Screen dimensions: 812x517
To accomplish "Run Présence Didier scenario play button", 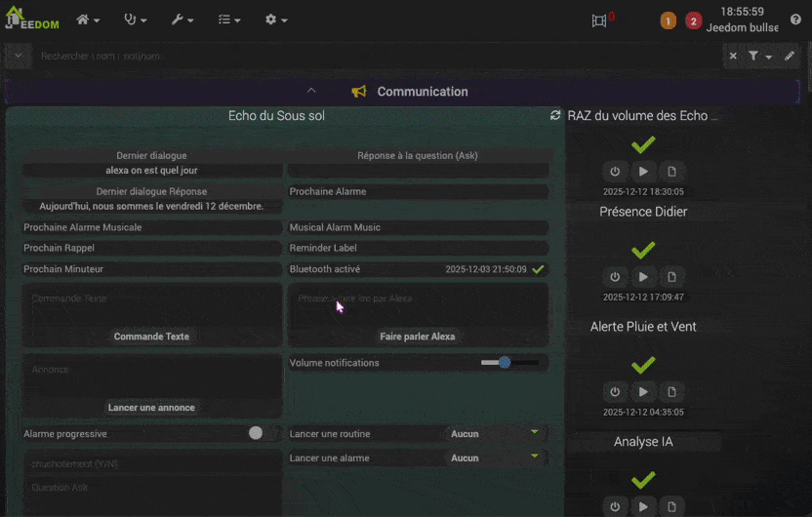I will [643, 277].
